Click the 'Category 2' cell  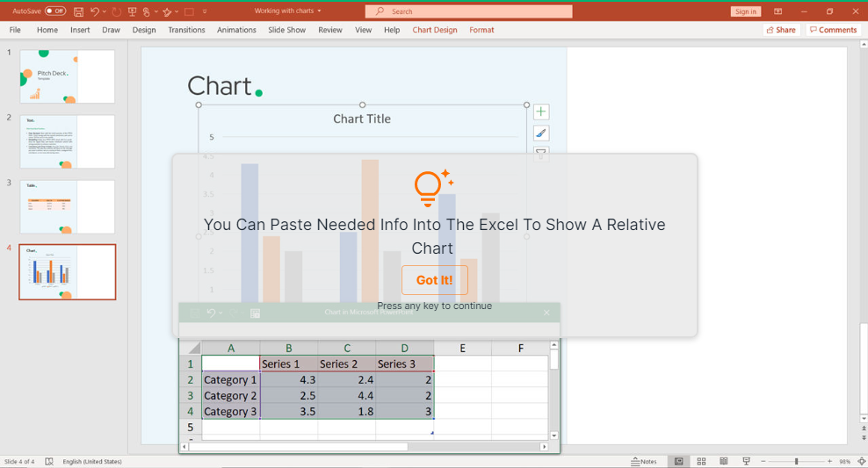point(231,395)
